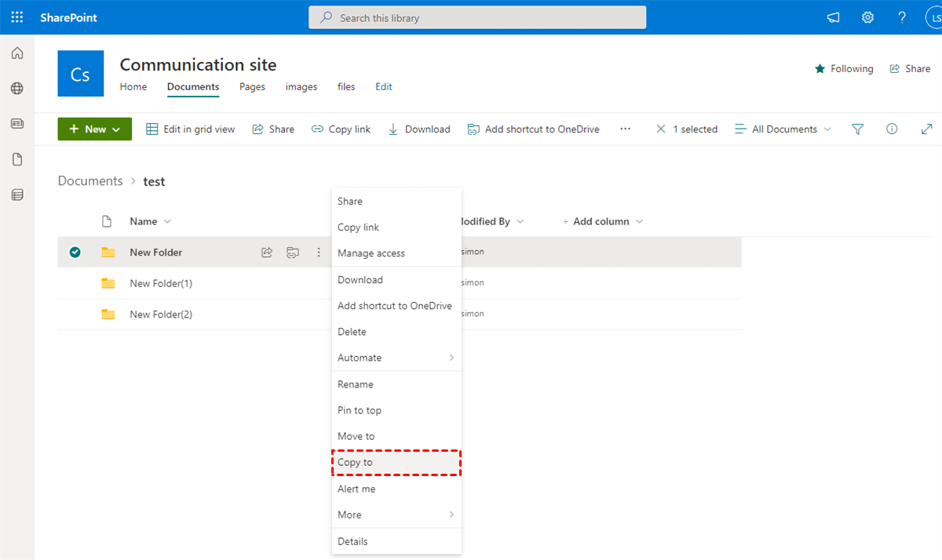This screenshot has width=942, height=560.
Task: Open the three-dot actions on New Folder row
Action: [319, 253]
